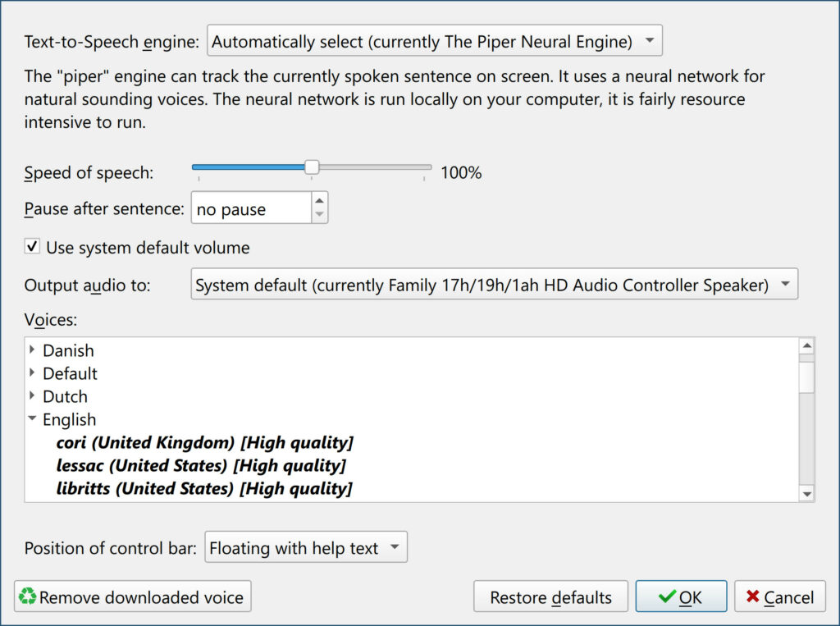Collapse the English voices group
This screenshot has height=626, width=840.
32,419
